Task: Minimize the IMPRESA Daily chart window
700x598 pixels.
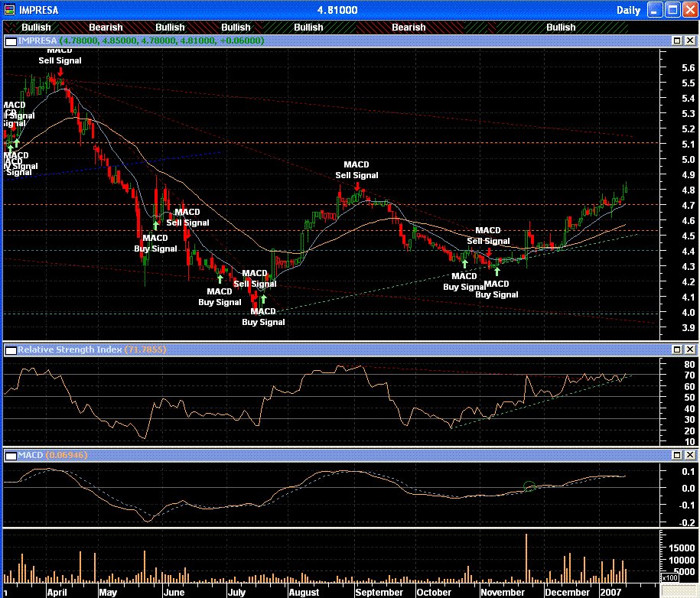Action: (654, 10)
